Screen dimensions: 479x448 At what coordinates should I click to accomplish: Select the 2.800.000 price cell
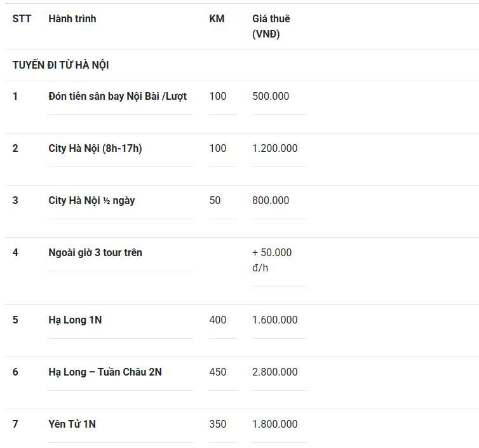(x=274, y=372)
